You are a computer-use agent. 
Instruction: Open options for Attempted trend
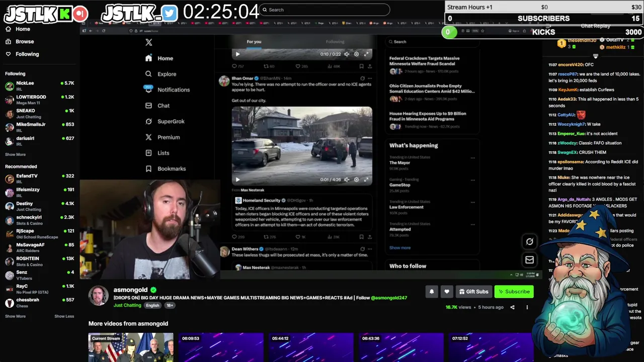[x=472, y=224]
